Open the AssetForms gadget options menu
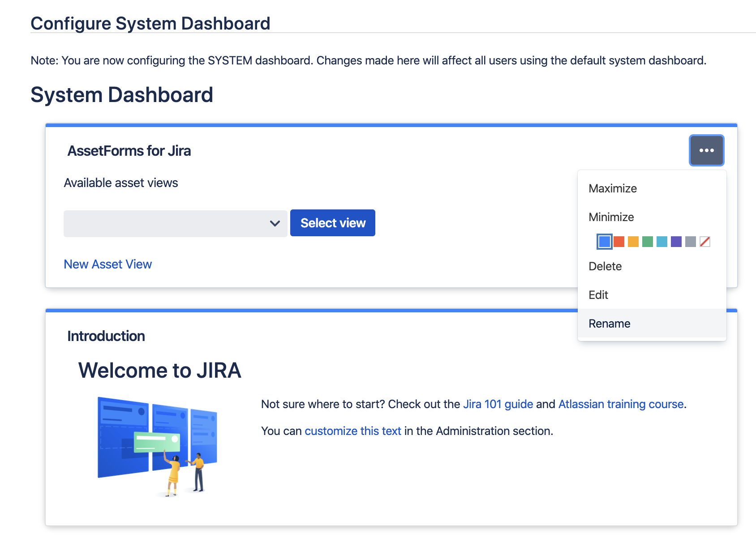 point(706,150)
